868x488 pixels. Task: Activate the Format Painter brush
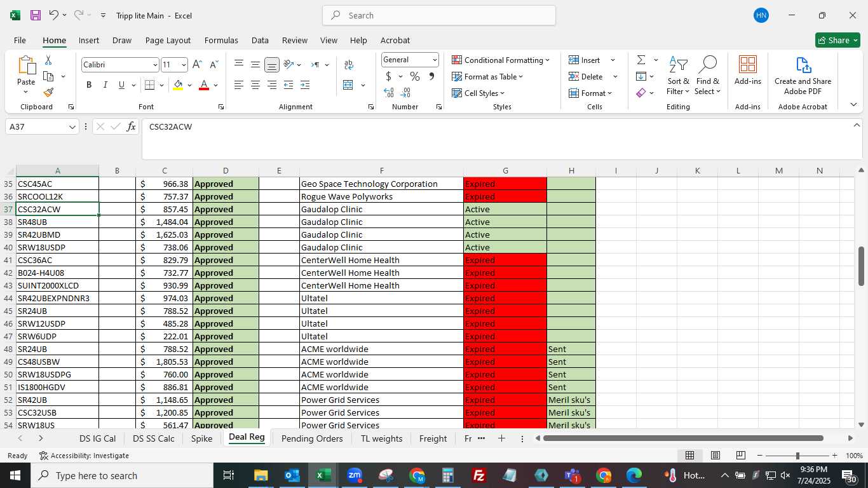(48, 92)
